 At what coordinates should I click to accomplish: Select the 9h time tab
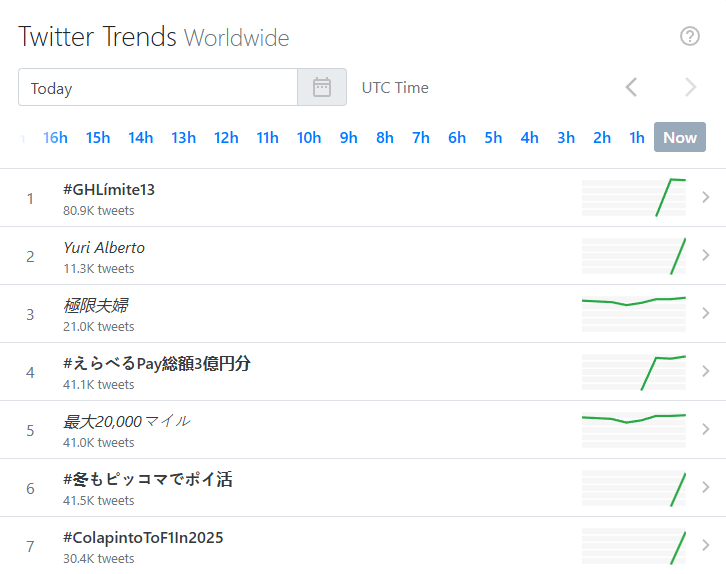click(348, 137)
